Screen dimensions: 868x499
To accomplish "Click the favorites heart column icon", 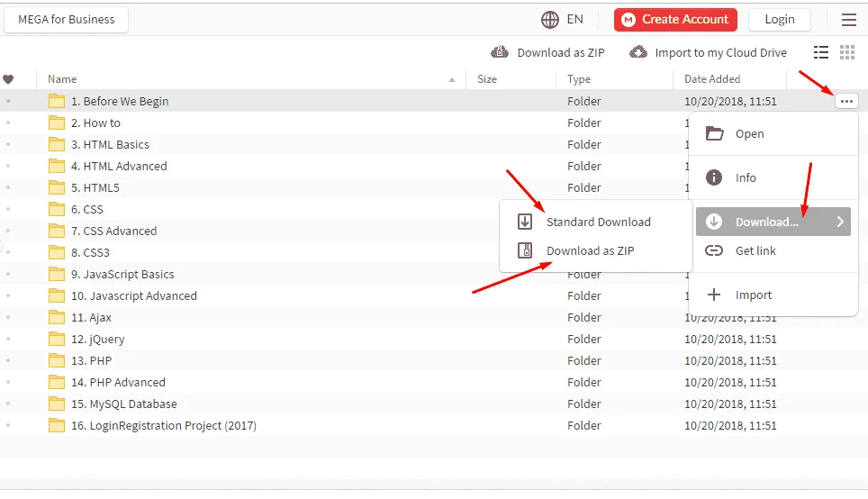I will (x=8, y=79).
